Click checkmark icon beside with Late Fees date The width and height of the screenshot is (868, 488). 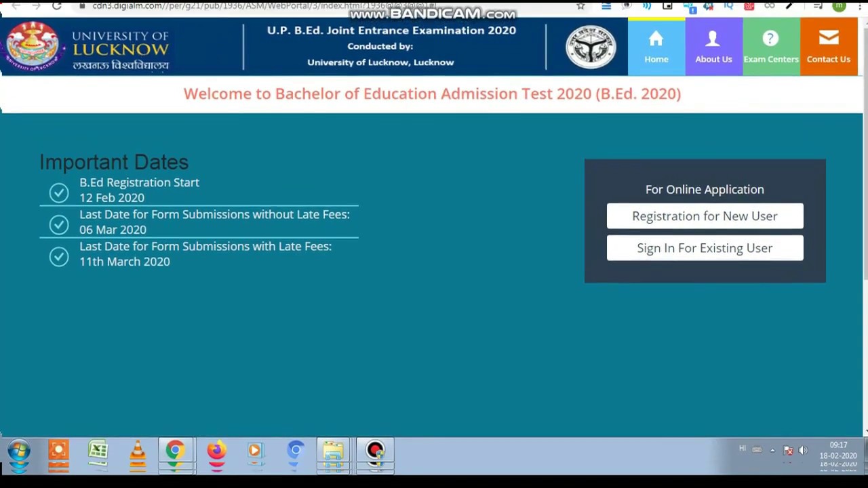59,256
